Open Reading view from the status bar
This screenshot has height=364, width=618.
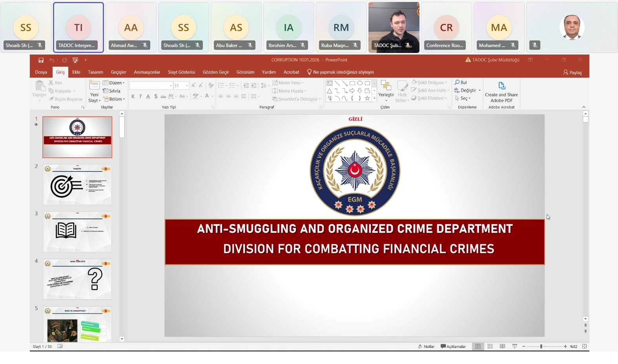(502, 346)
